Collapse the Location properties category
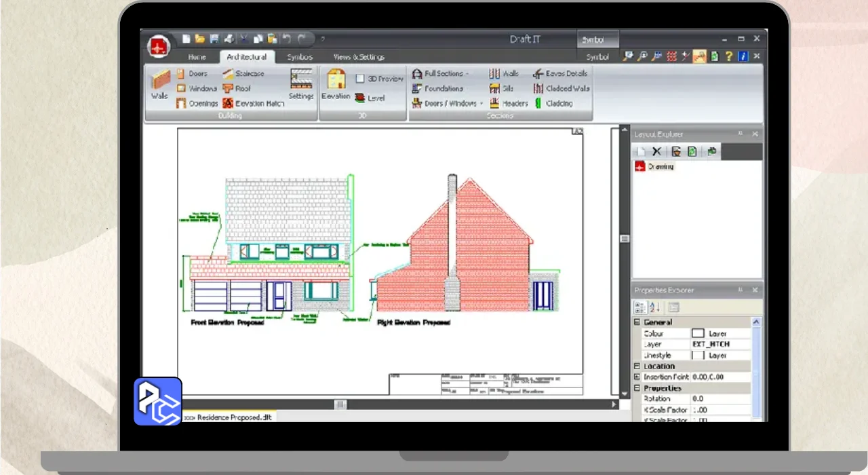The width and height of the screenshot is (868, 475). [x=637, y=366]
